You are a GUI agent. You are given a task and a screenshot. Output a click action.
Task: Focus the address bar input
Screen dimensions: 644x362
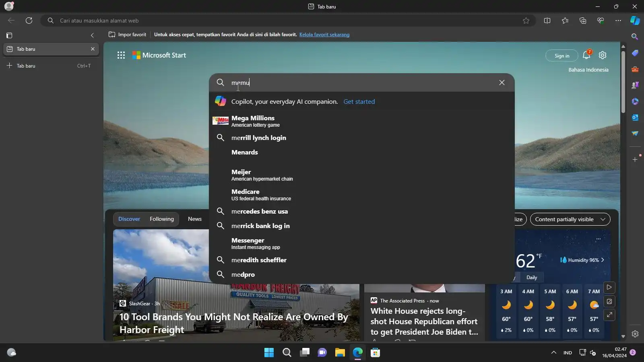click(287, 21)
